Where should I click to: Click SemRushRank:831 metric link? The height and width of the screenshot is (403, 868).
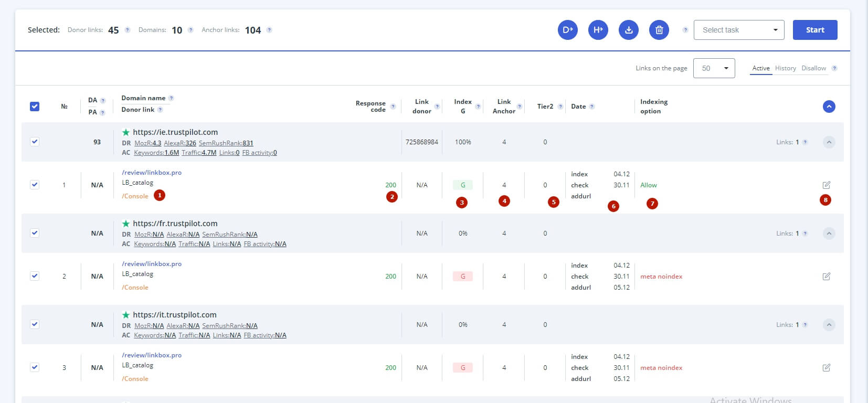pyautogui.click(x=226, y=143)
